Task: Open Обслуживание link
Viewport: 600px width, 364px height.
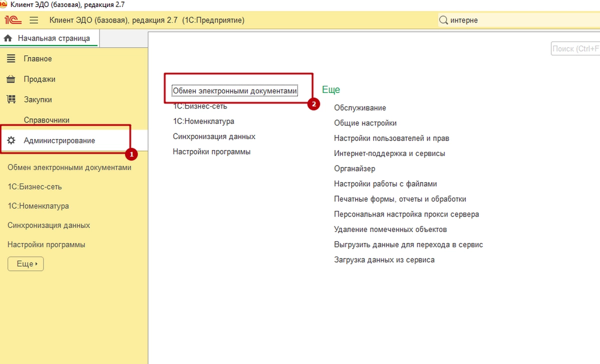Action: (360, 107)
